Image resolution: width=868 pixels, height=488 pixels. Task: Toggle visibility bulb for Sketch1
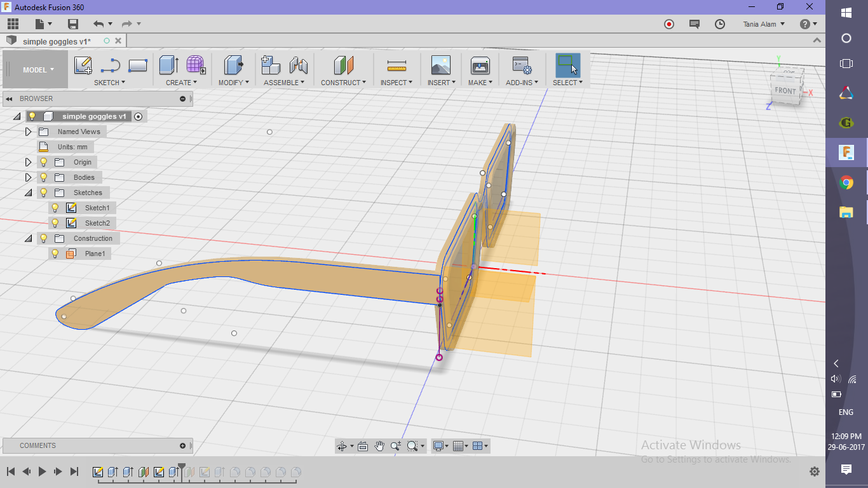[x=55, y=208]
